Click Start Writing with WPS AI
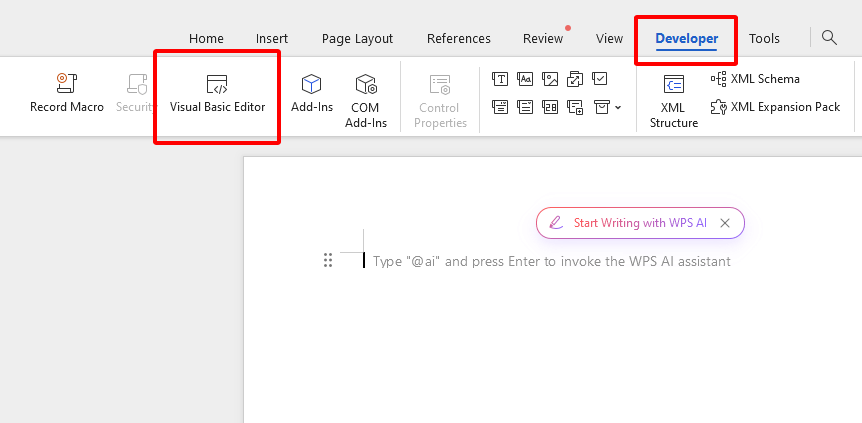 629,223
